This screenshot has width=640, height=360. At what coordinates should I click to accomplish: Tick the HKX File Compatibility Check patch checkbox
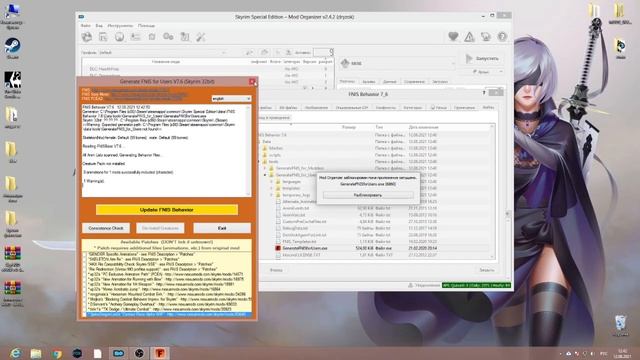tap(84, 264)
